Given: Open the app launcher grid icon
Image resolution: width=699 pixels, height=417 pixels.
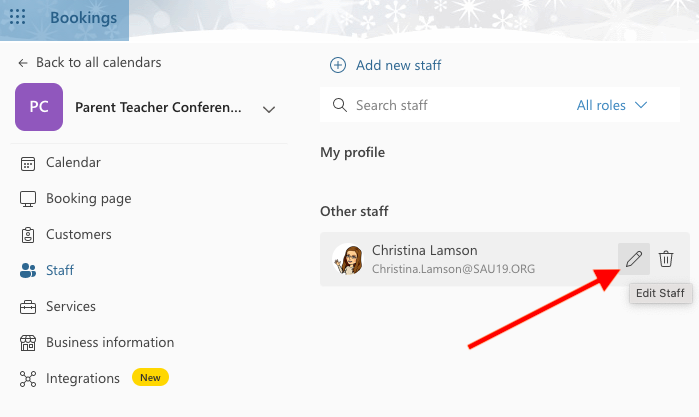Looking at the screenshot, I should (17, 17).
